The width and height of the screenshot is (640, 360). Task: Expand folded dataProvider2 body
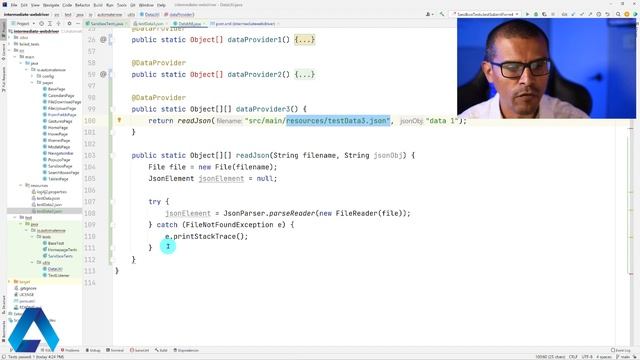point(304,74)
